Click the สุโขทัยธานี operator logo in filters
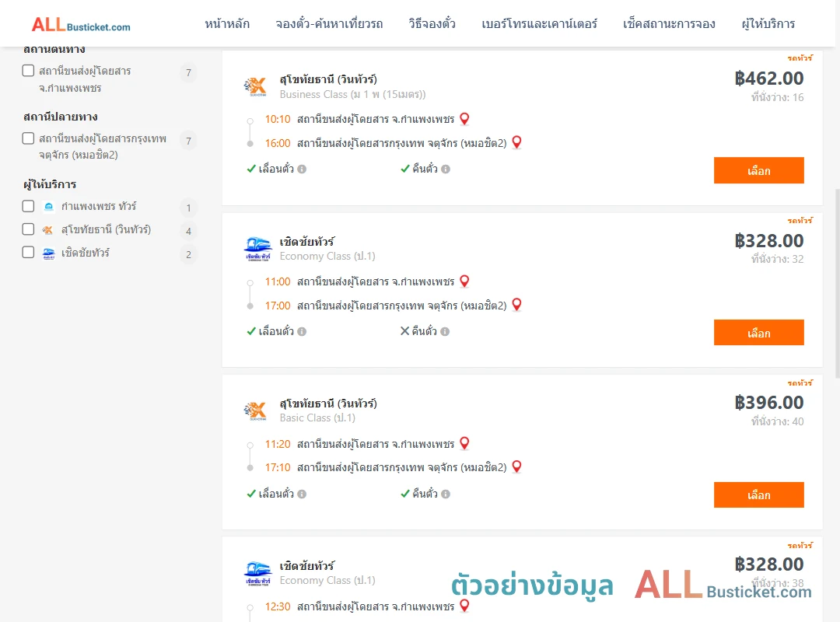The image size is (840, 622). pos(48,230)
